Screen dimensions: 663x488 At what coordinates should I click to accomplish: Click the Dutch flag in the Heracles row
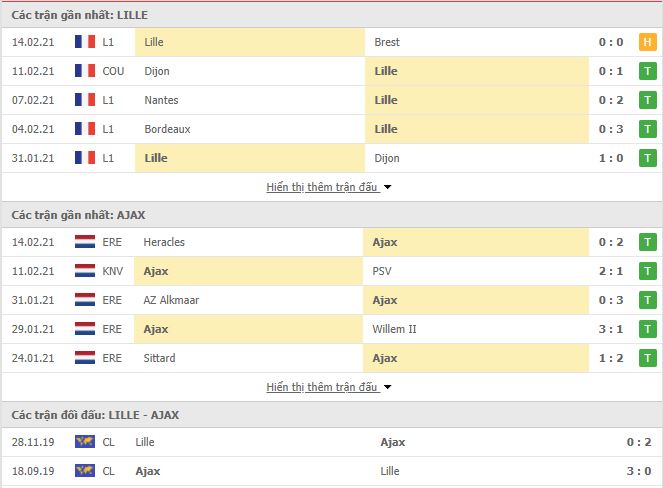(x=85, y=242)
